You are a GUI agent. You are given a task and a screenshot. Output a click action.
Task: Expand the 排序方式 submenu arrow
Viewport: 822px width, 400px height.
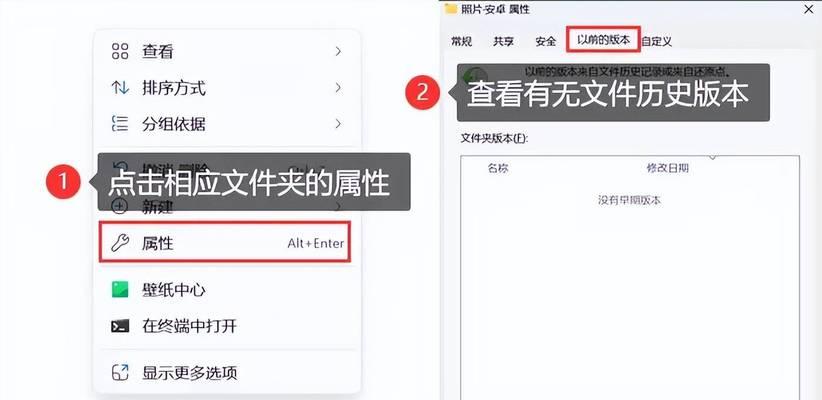tap(338, 88)
